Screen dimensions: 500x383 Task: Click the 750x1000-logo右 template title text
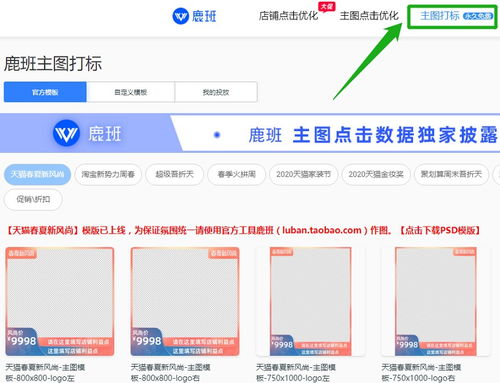click(x=421, y=373)
